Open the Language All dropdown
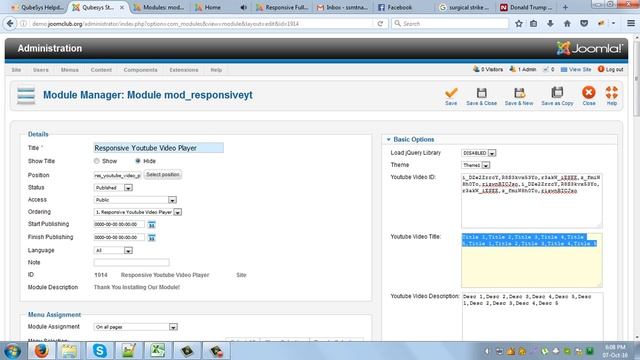This screenshot has width=640, height=360. tap(113, 251)
